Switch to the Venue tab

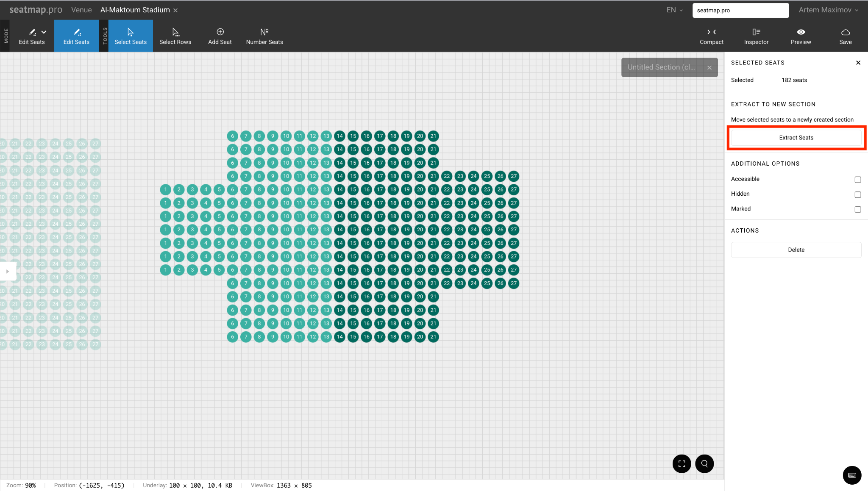click(81, 10)
